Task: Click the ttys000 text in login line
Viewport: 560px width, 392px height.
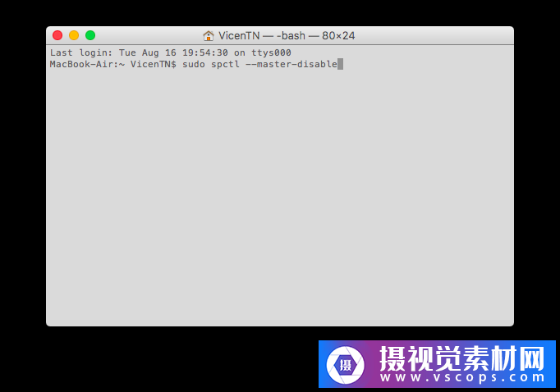Action: (x=271, y=52)
